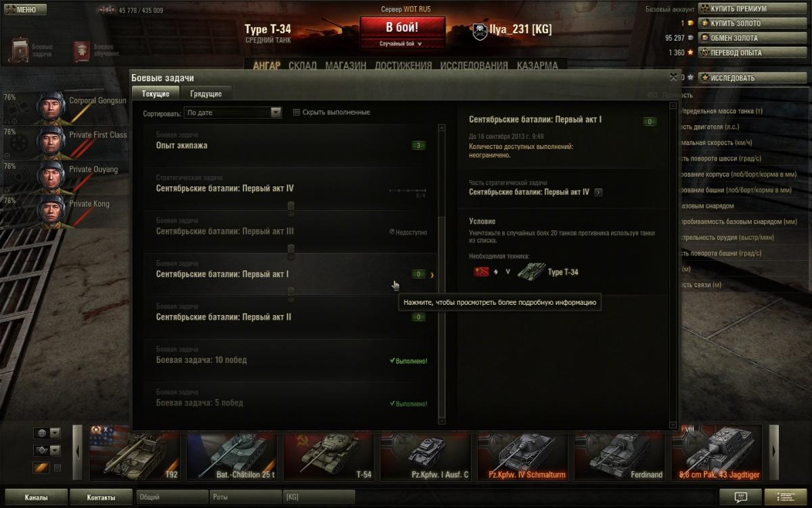
Task: Click the clan emblem beside Ilya_231
Action: pos(479,30)
